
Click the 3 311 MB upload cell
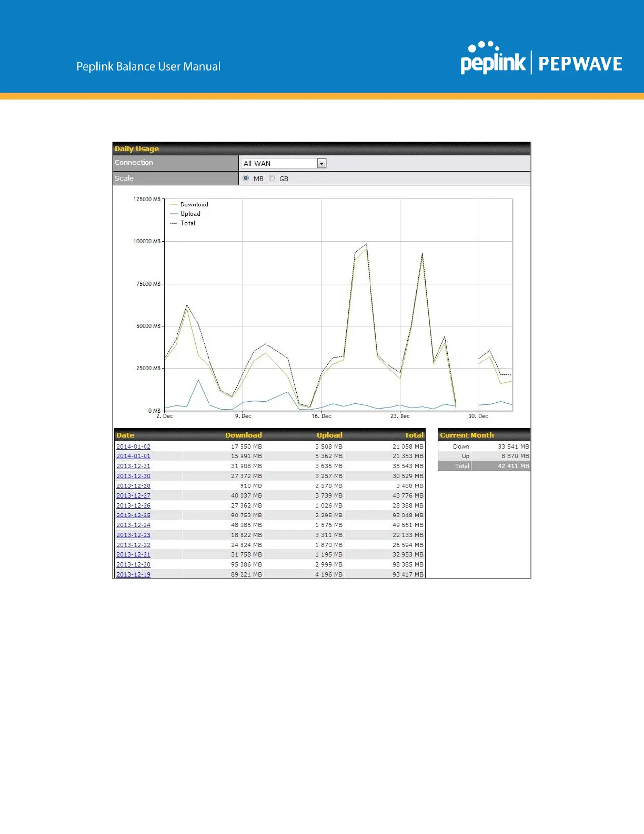point(329,535)
